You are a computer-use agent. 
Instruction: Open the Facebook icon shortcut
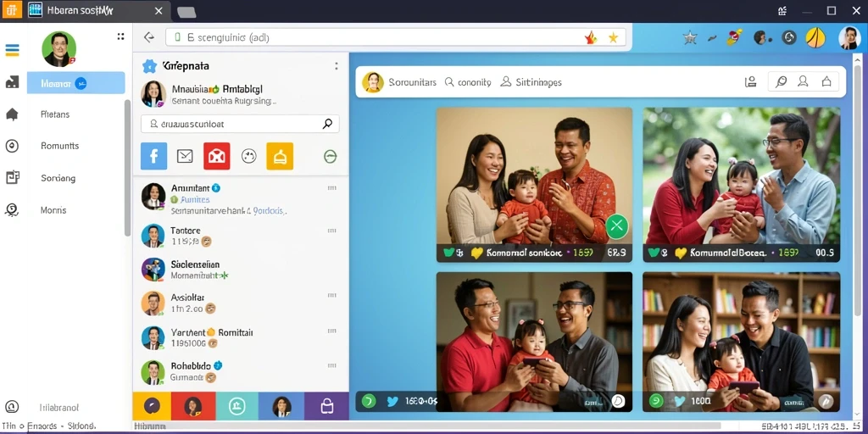click(x=153, y=156)
